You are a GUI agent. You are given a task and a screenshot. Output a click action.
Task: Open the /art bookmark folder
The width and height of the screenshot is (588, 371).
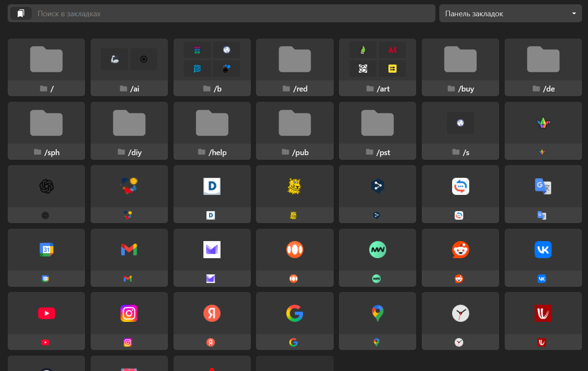point(377,67)
